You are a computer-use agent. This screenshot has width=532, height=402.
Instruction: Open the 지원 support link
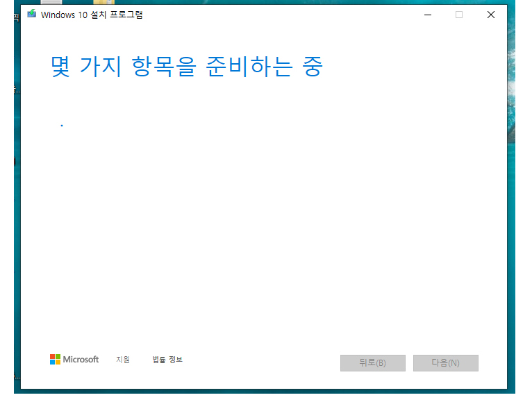[123, 359]
